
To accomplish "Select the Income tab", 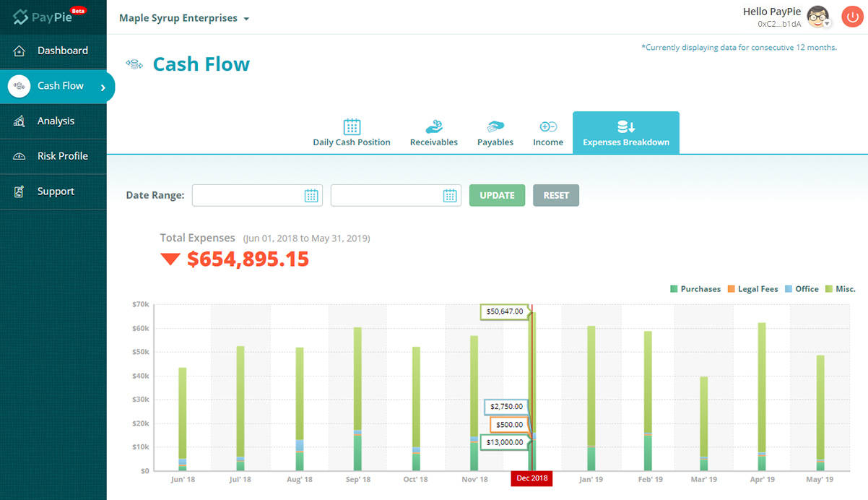I will click(x=548, y=132).
